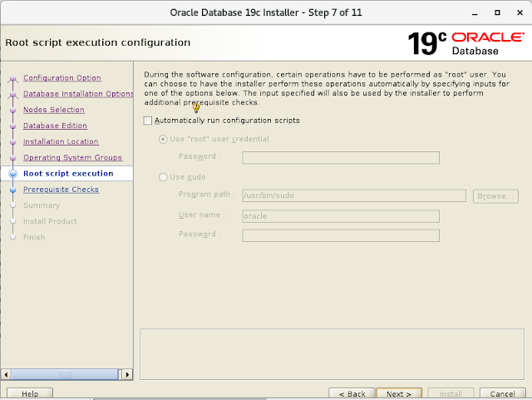This screenshot has height=400, width=532.
Task: Select Use "root" user credential radio
Action: 163,139
